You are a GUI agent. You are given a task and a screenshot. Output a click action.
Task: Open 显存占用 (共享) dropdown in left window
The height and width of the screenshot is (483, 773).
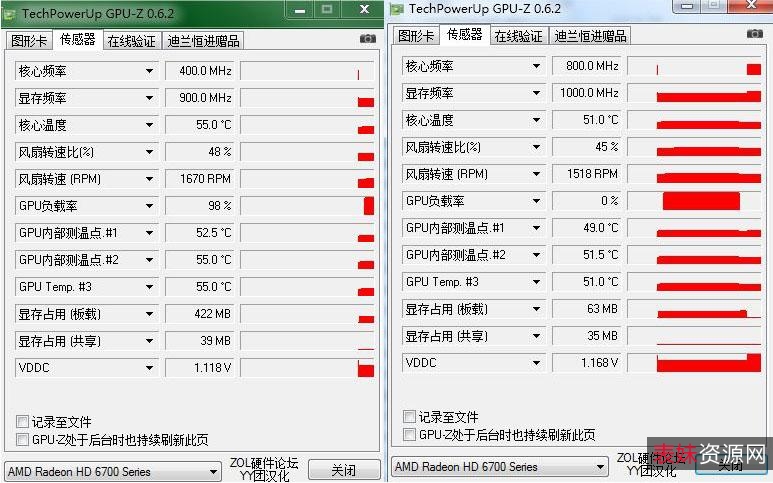[86, 341]
